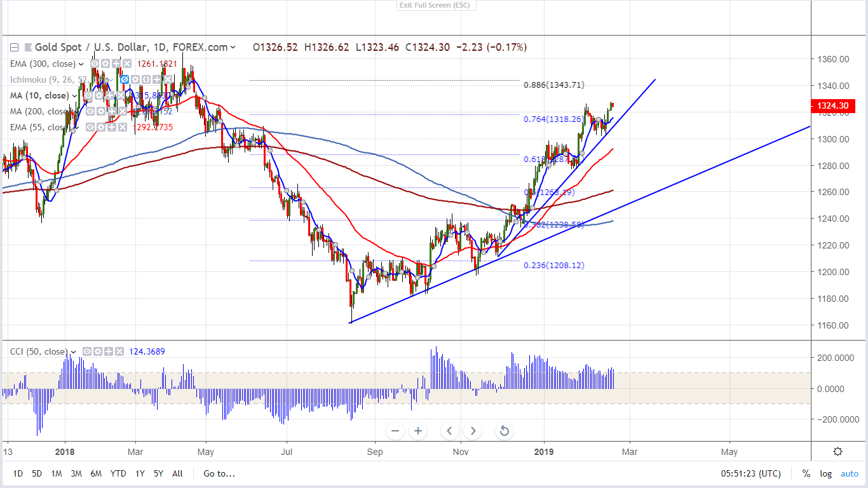The width and height of the screenshot is (868, 488).
Task: Hide the EMA (300, close) indicator with eye icon
Action: 95,64
